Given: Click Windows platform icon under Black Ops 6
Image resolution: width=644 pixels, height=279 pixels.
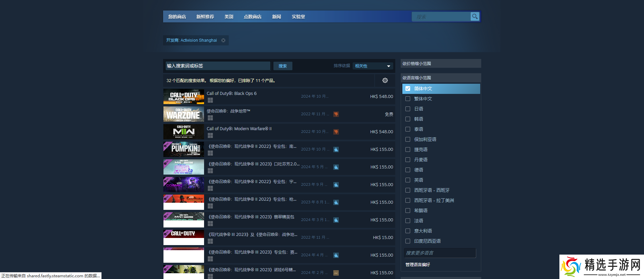Looking at the screenshot, I should (210, 100).
